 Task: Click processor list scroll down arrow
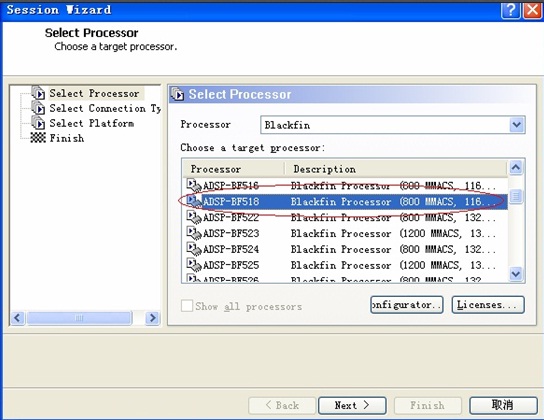point(516,274)
